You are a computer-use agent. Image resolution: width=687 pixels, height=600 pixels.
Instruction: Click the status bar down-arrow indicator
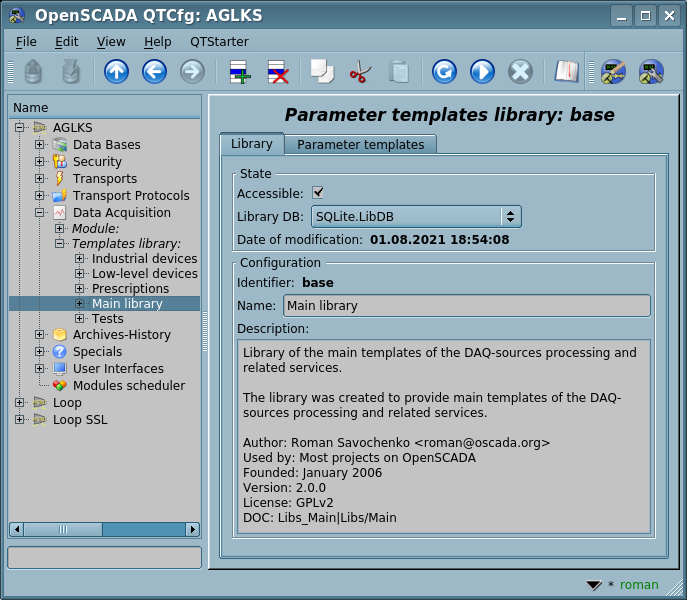coord(594,586)
